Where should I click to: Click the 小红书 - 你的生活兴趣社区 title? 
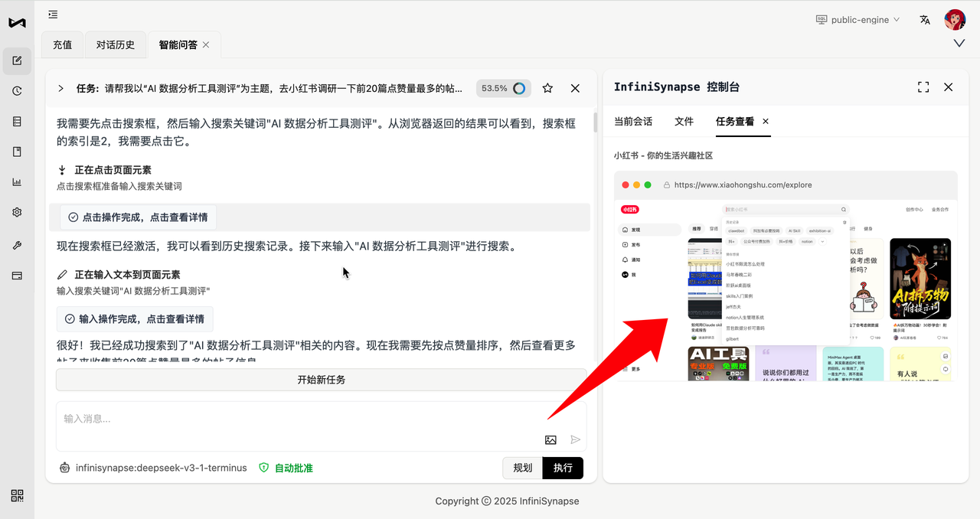pyautogui.click(x=663, y=155)
